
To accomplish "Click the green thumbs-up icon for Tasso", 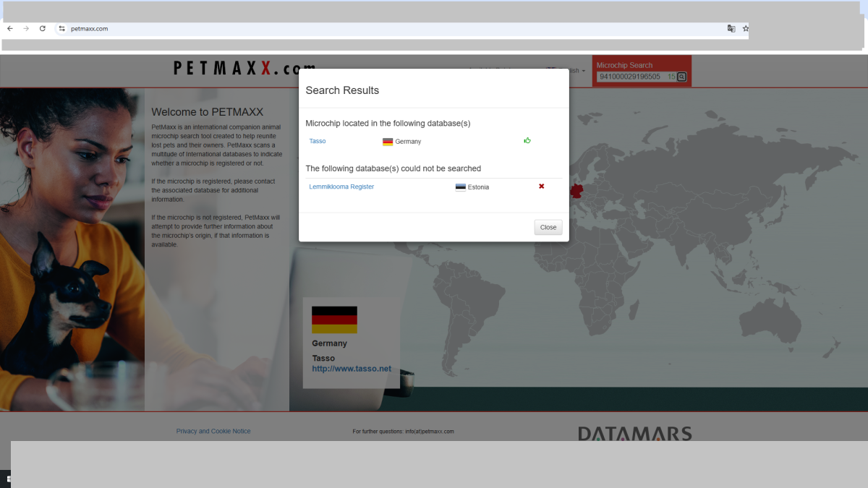I will (527, 140).
